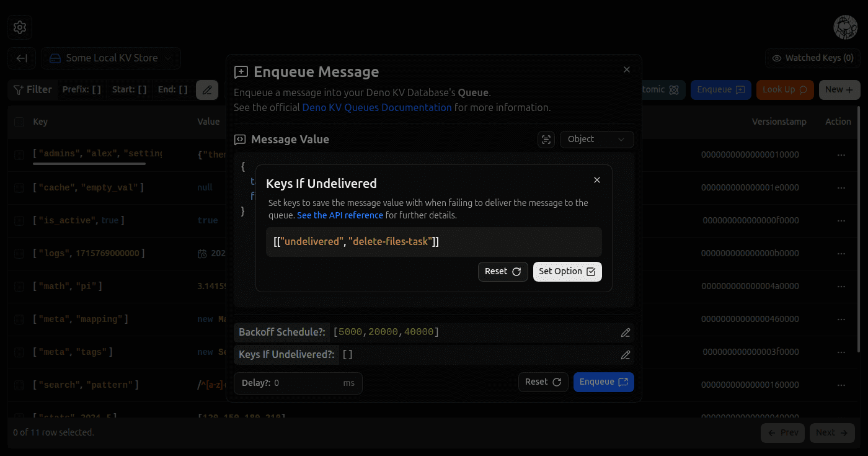Click the Backoff Schedule value [5000,20000,40000]
The width and height of the screenshot is (868, 456).
[x=386, y=333]
